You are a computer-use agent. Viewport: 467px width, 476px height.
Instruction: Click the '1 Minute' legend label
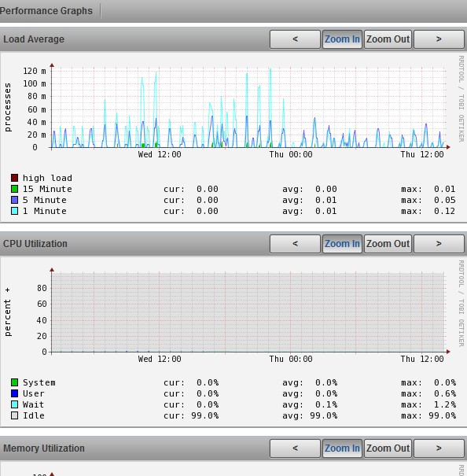[x=45, y=211]
